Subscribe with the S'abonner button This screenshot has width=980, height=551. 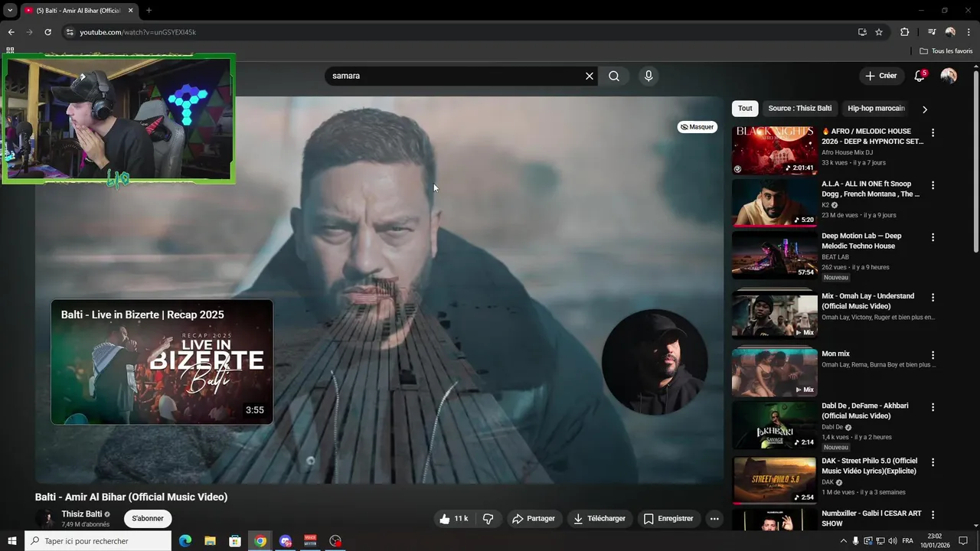[148, 518]
